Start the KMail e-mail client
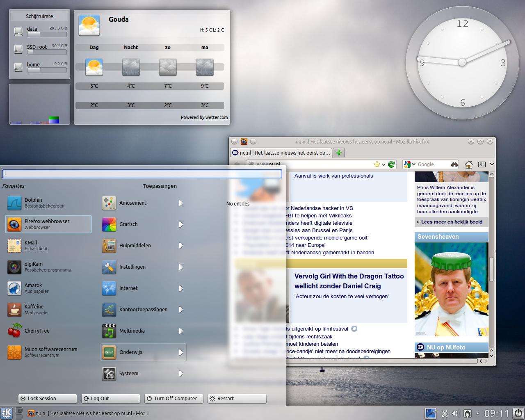Image resolution: width=525 pixels, height=420 pixels. point(48,245)
